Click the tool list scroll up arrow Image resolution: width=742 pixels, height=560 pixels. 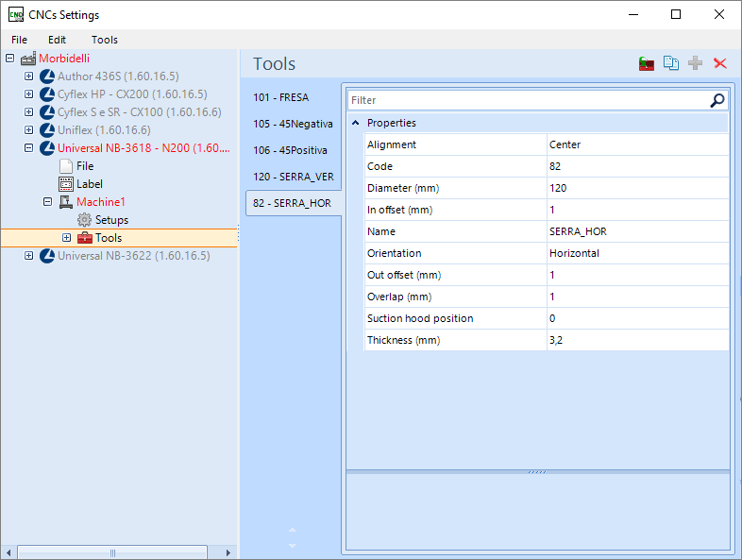pyautogui.click(x=293, y=530)
